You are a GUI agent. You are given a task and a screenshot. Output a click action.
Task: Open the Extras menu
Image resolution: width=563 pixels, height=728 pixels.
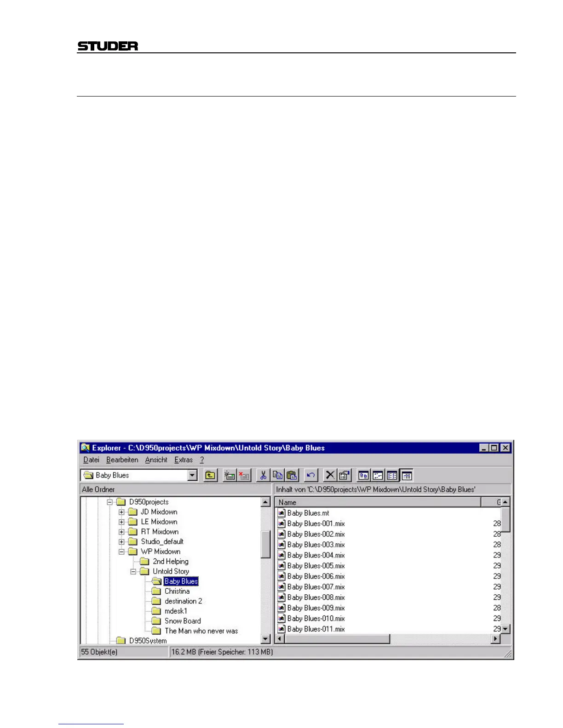pos(184,460)
